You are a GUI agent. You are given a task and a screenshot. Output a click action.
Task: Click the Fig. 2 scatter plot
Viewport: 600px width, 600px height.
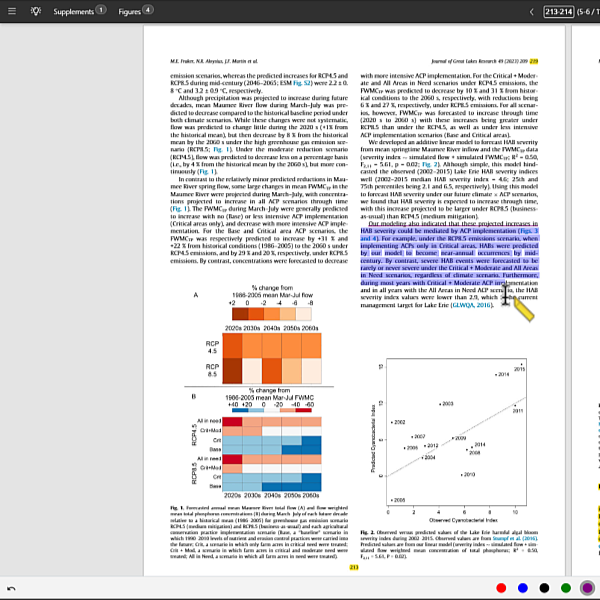pos(450,440)
